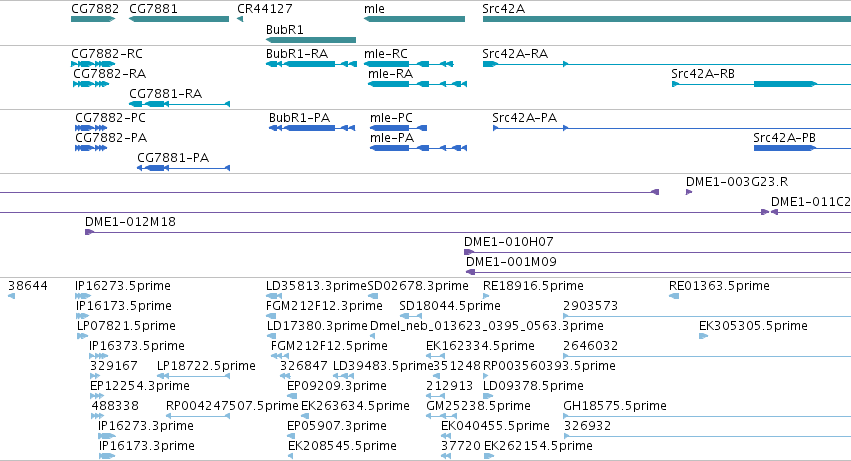
Task: Click the SD02678.3prime EST label
Action: pos(418,286)
